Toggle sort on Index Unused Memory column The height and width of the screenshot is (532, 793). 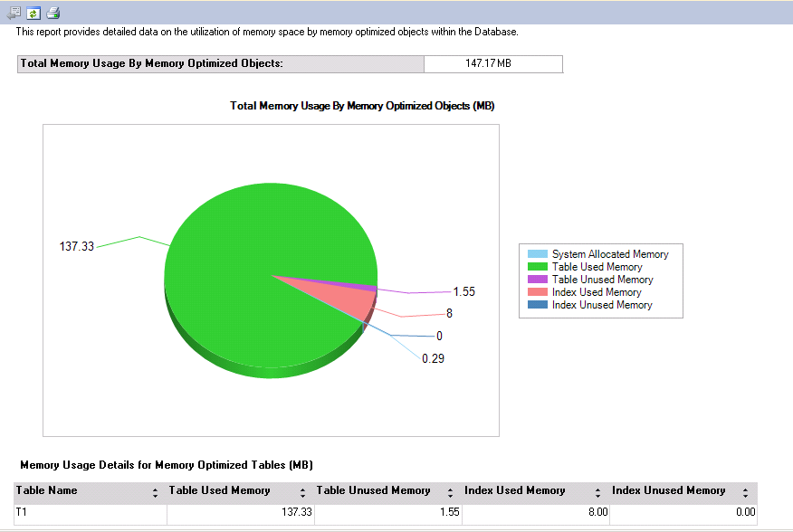click(x=745, y=493)
